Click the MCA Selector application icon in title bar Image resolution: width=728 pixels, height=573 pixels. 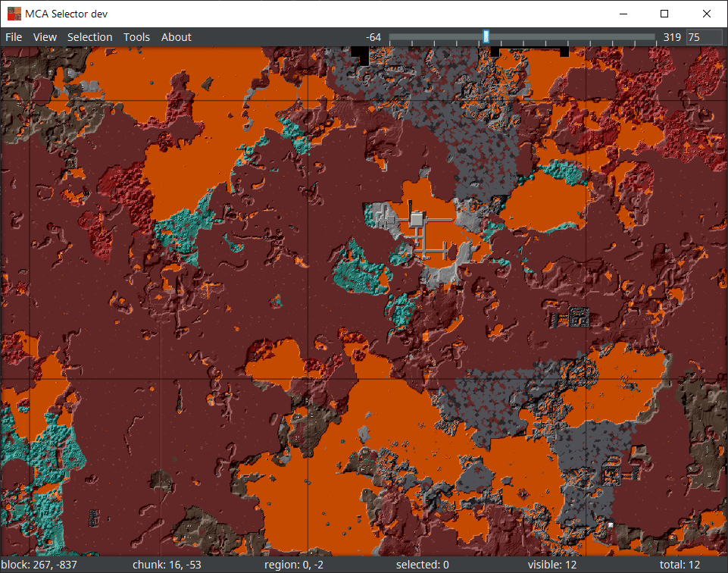(14, 13)
